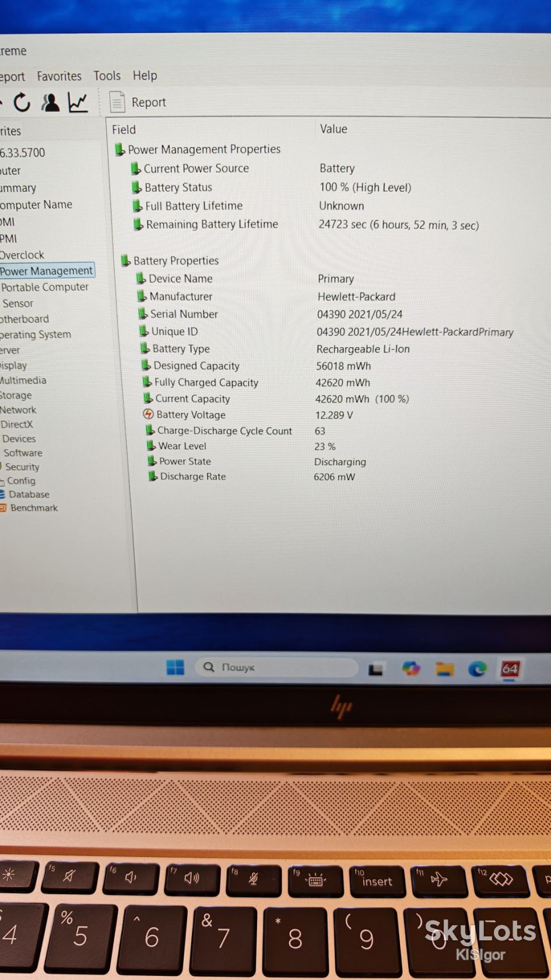The image size is (551, 980).
Task: Select Sensor tree item
Action: pos(18,303)
